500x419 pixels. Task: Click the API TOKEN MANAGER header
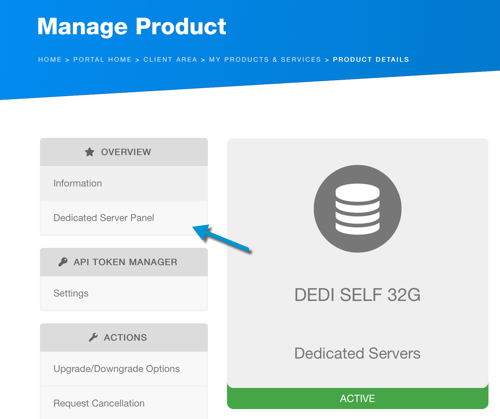[124, 262]
